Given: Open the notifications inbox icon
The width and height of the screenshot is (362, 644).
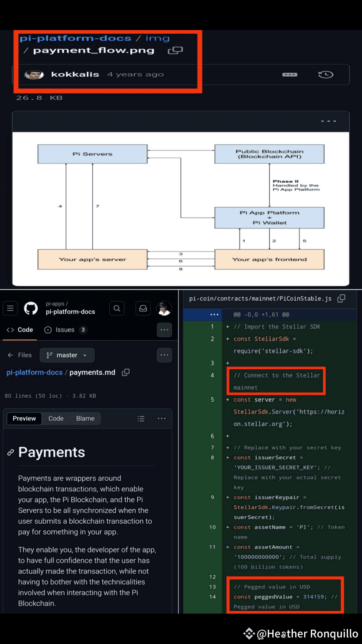Looking at the screenshot, I should (x=143, y=308).
